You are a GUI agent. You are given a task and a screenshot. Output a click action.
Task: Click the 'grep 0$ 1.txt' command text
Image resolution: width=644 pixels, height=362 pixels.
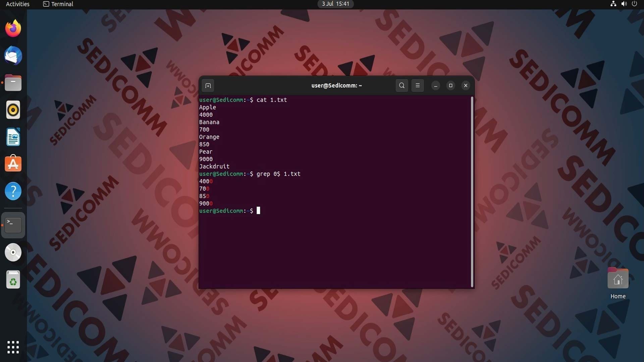[278, 174]
